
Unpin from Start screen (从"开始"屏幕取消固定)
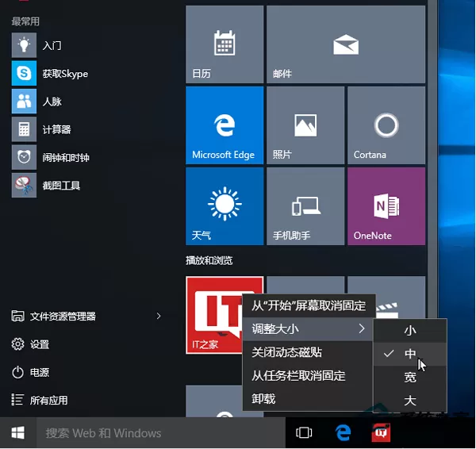[x=309, y=305]
